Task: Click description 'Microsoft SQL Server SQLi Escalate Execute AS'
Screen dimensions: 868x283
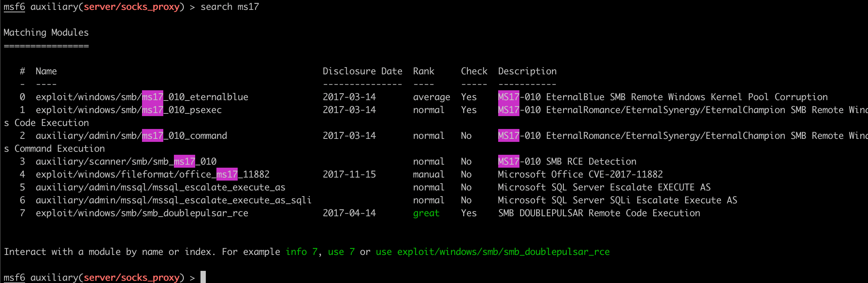Action: coord(617,200)
